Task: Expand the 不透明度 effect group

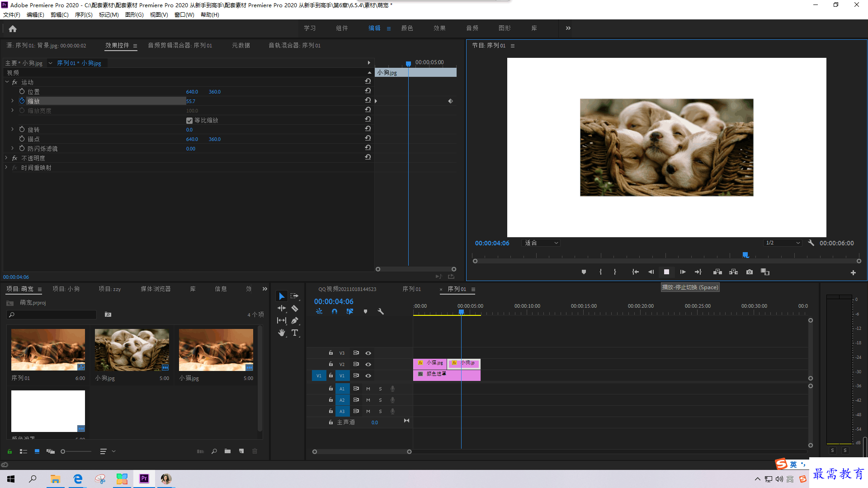Action: click(6, 158)
